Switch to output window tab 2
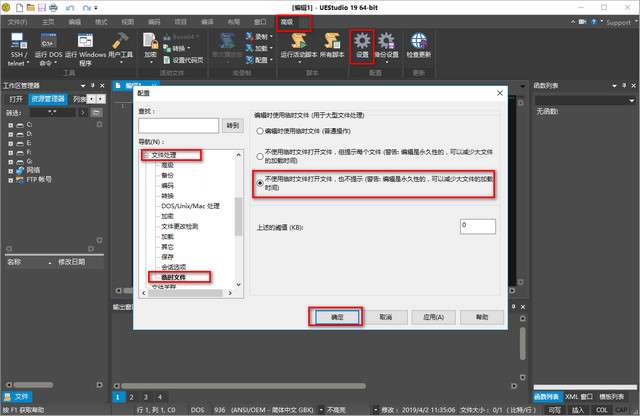The width and height of the screenshot is (640, 416). (131, 397)
